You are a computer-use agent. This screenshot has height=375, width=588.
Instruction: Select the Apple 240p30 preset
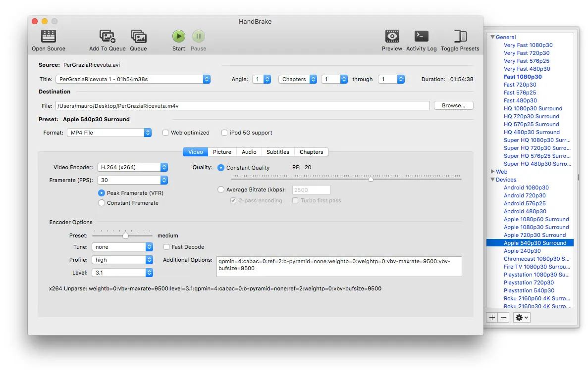522,251
